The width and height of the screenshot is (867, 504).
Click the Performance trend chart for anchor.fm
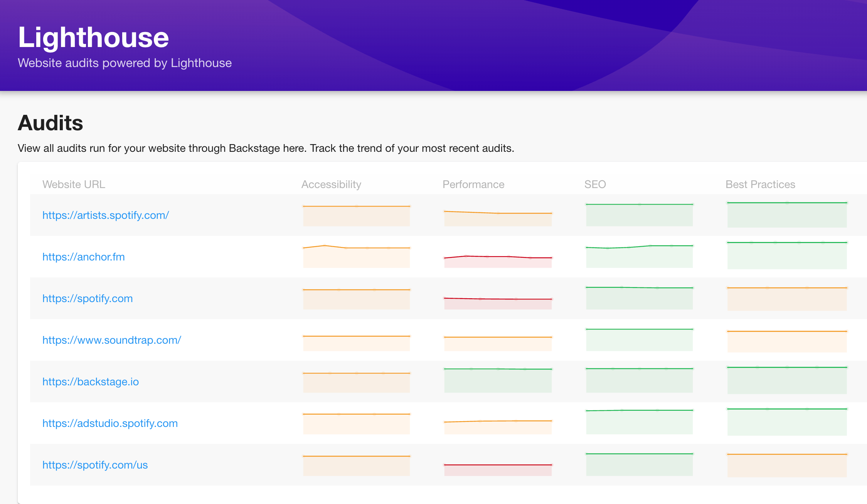click(498, 256)
